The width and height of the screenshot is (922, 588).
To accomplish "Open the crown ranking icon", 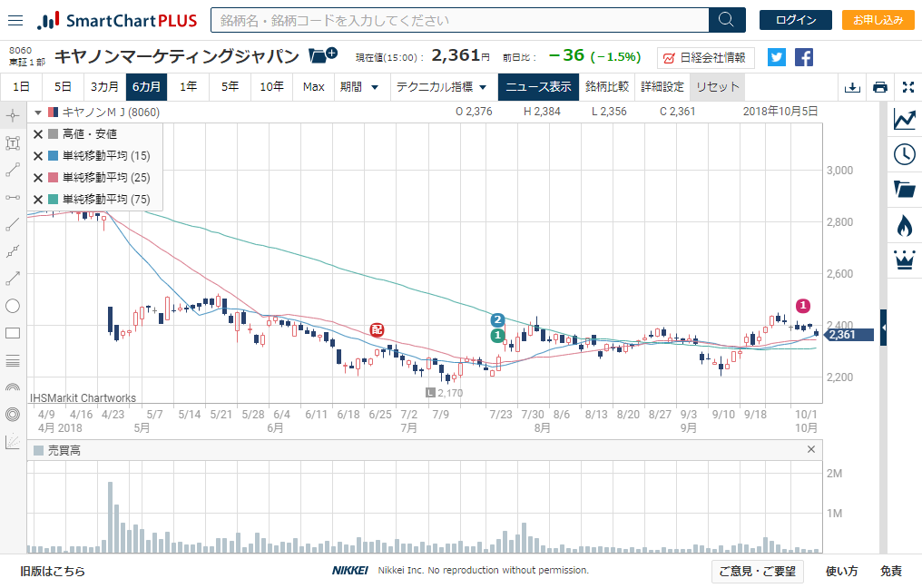I will tap(905, 260).
